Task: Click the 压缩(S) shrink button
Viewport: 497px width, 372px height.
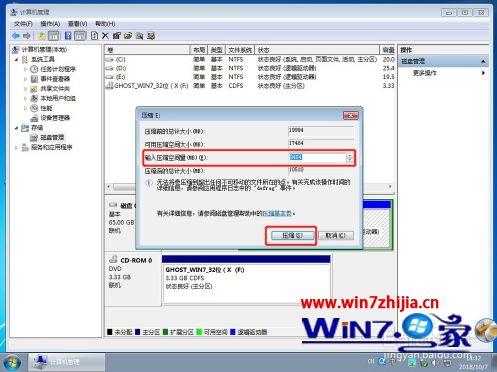Action: point(292,236)
